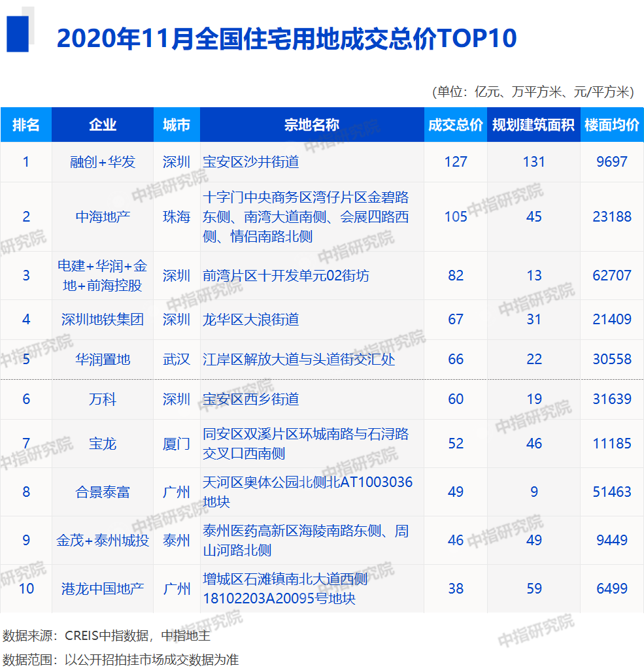Click floor price value 51463
The width and height of the screenshot is (644, 672).
coord(612,492)
